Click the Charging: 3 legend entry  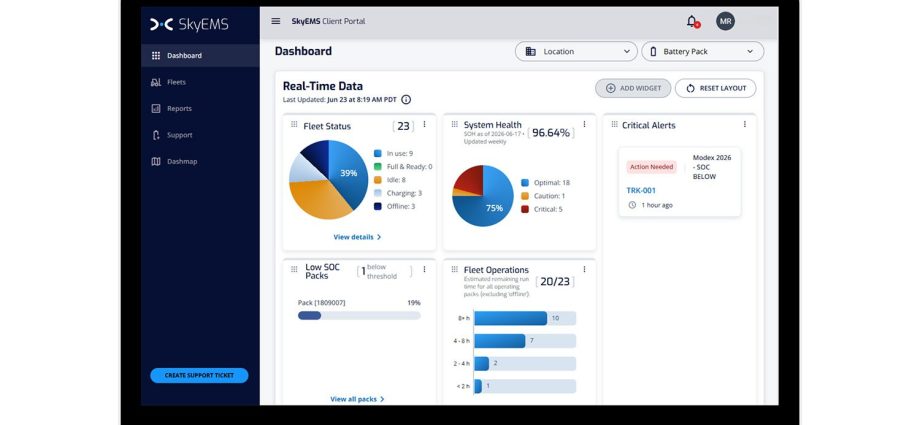pyautogui.click(x=398, y=193)
